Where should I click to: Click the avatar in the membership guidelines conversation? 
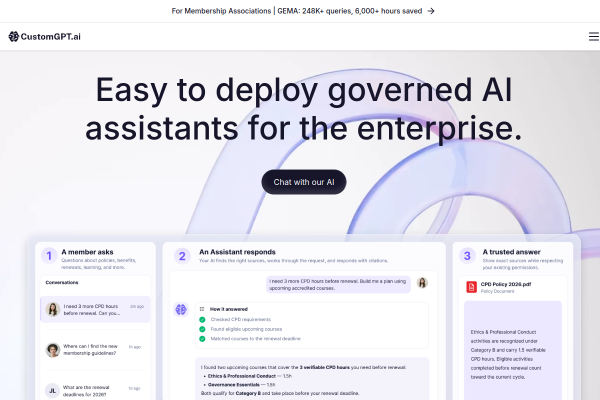(x=53, y=350)
